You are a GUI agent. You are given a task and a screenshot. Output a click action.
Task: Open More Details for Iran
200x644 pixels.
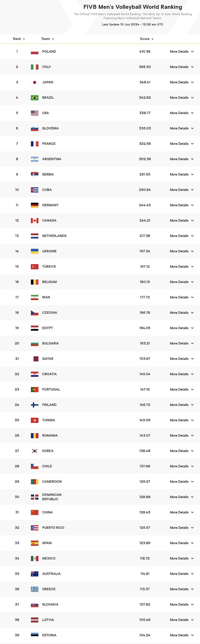[x=182, y=298]
